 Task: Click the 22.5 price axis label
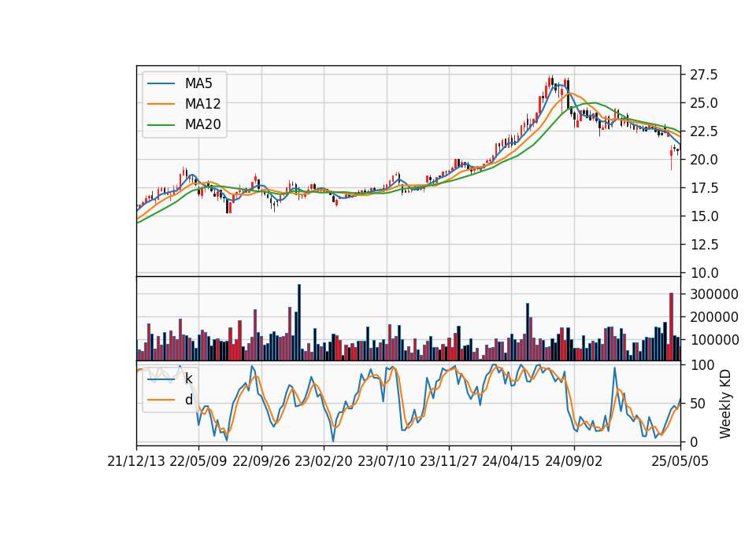pyautogui.click(x=703, y=131)
